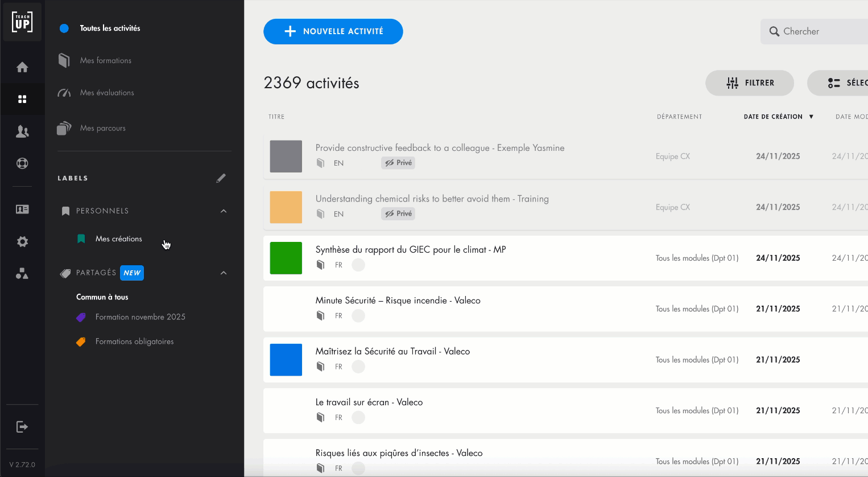
Task: Click the Teach Up logo
Action: (x=22, y=22)
